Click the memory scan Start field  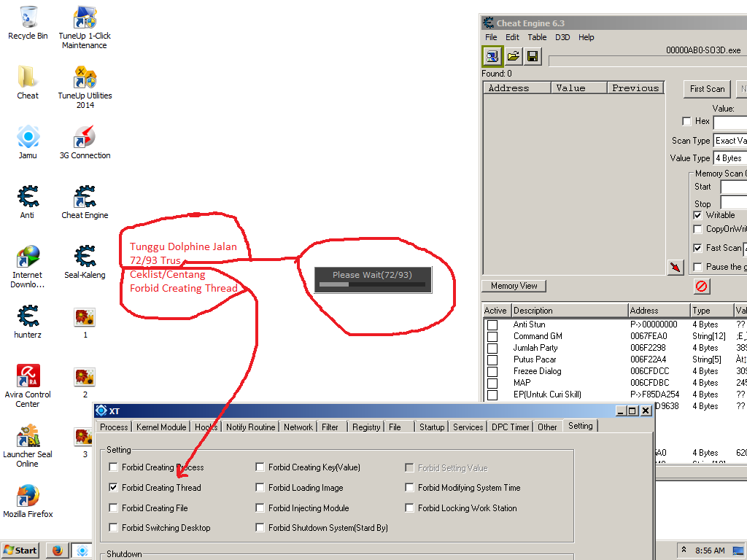tap(734, 187)
